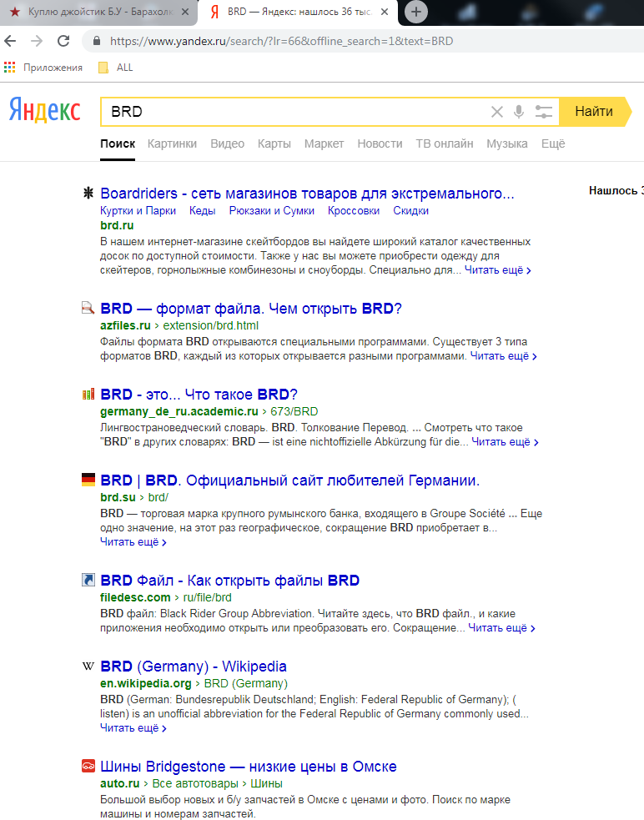
Task: Click the German flag favicon
Action: pyautogui.click(x=88, y=480)
